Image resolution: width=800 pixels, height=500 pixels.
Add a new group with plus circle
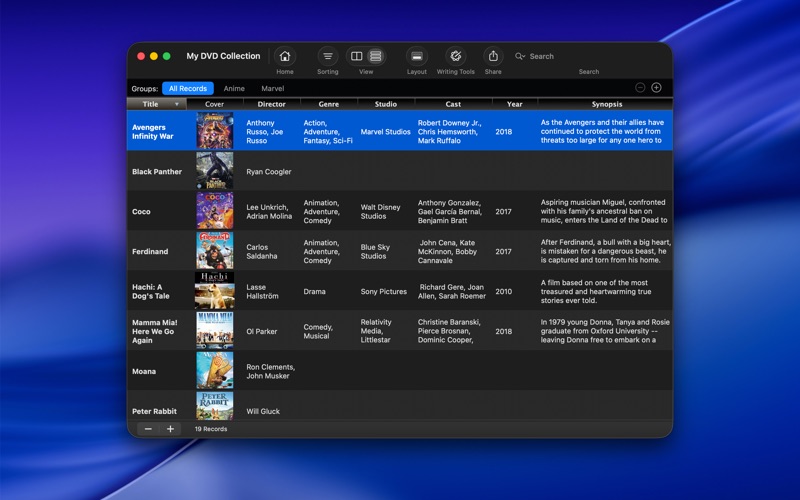point(656,88)
